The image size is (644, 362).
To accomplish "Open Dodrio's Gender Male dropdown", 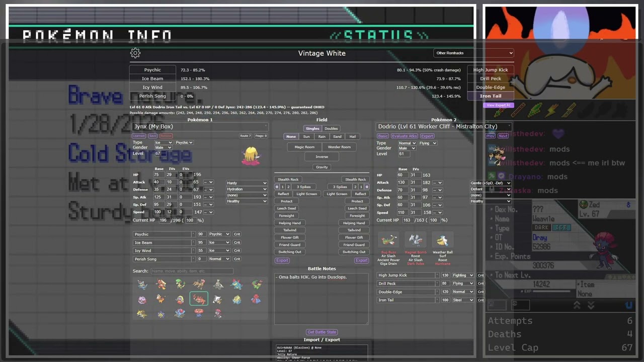I will point(407,148).
